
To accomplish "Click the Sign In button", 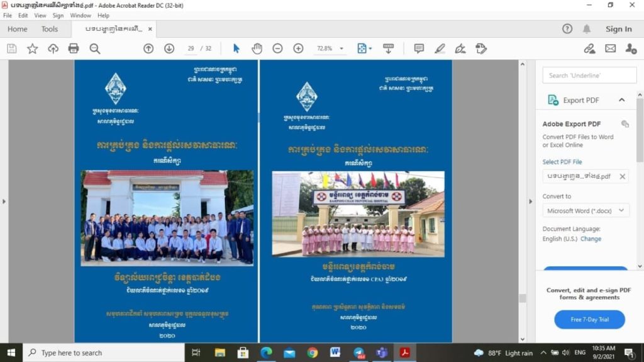I will point(619,29).
